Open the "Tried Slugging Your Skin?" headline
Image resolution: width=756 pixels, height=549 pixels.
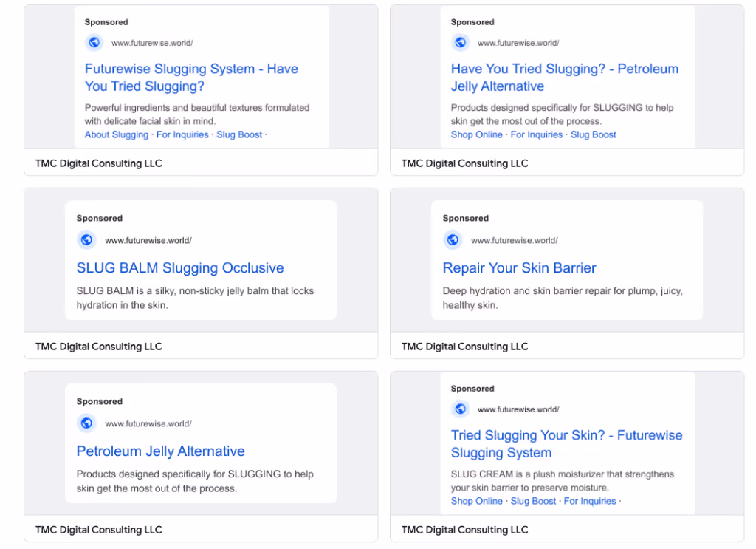click(566, 443)
